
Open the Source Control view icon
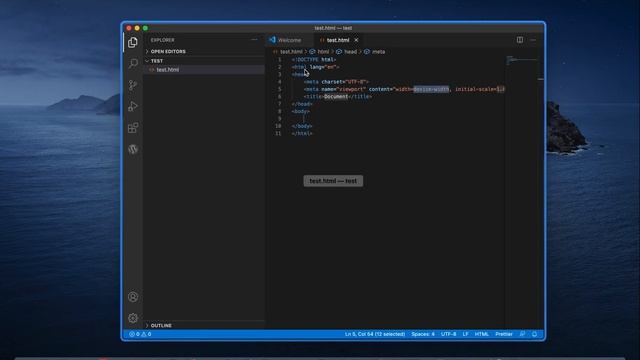coord(133,85)
